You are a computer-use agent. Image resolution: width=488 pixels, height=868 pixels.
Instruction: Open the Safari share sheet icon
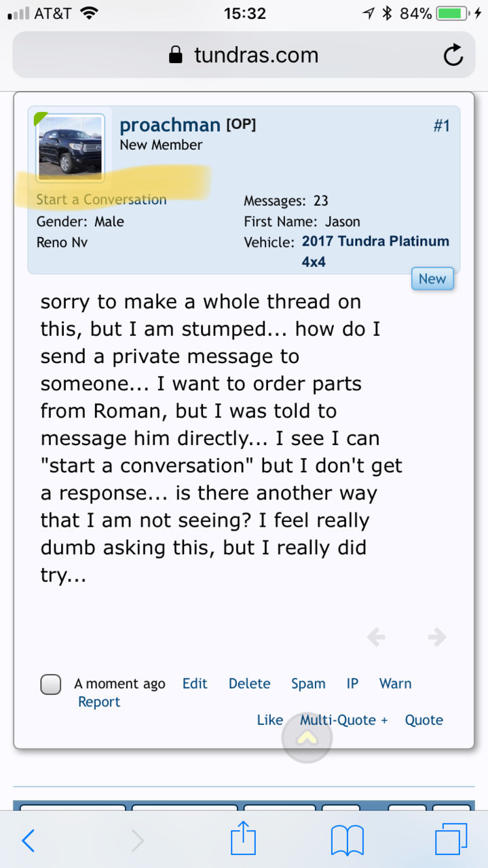tap(244, 839)
